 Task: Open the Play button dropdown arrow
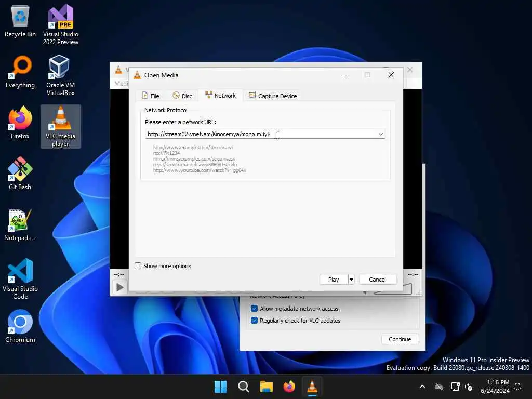pyautogui.click(x=352, y=279)
